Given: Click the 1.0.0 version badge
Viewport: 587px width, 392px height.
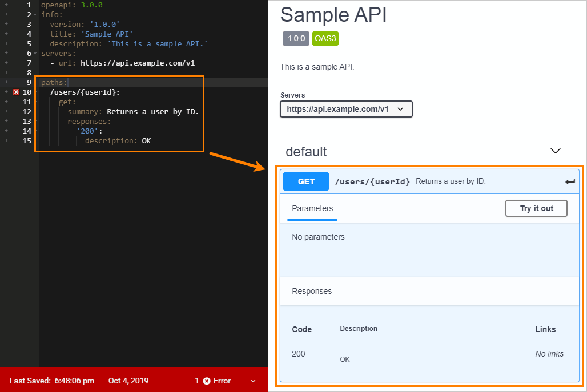Looking at the screenshot, I should pos(296,38).
